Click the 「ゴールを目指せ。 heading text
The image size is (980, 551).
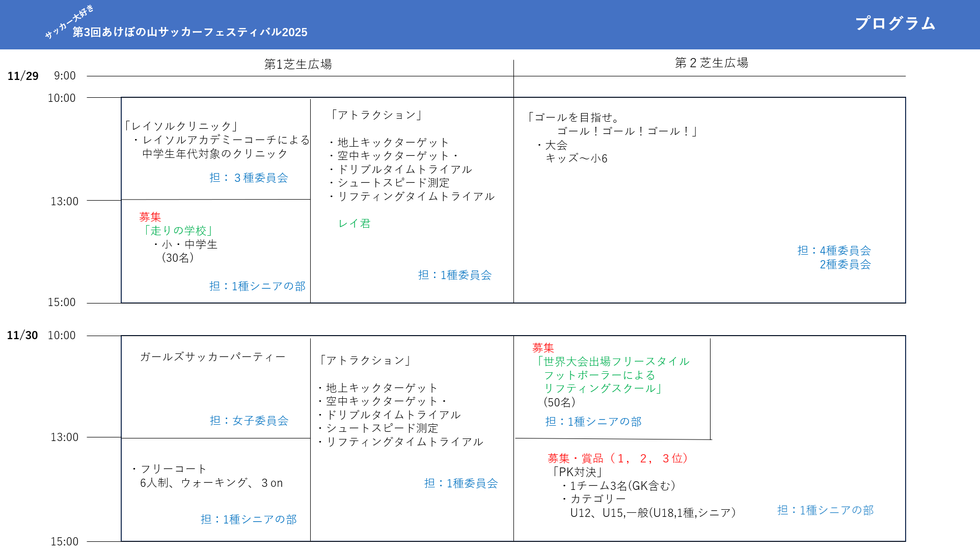pyautogui.click(x=573, y=118)
